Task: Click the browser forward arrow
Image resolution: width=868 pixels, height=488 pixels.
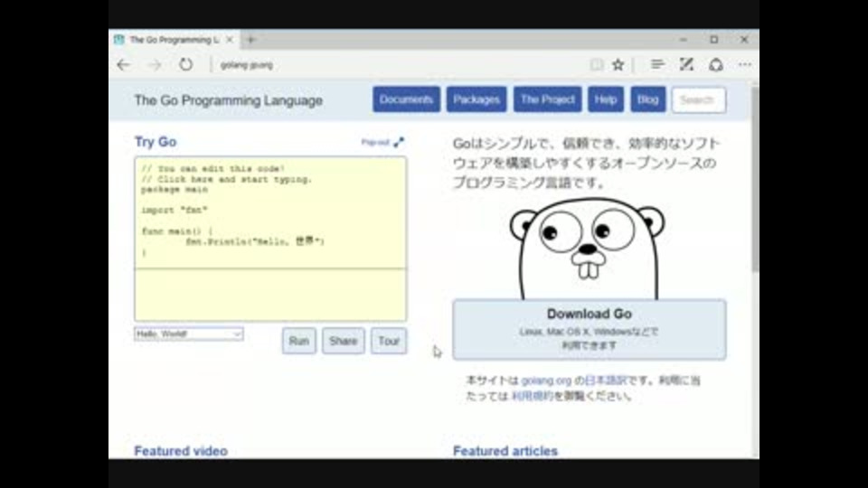Action: pos(155,65)
